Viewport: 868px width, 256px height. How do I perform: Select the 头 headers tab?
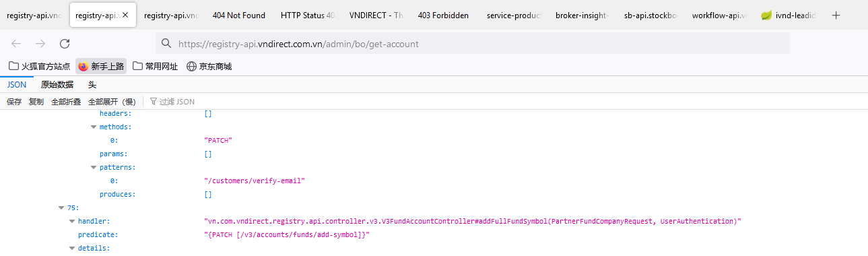[92, 85]
